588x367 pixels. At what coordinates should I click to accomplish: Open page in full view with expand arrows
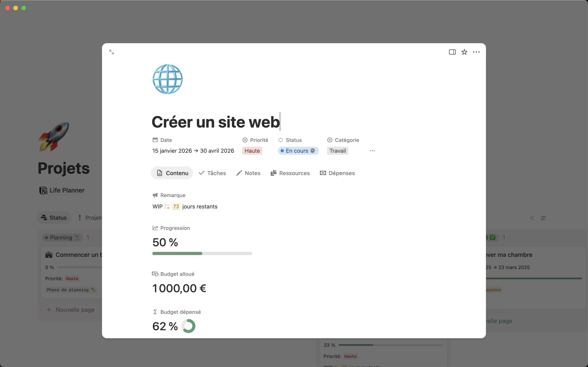(111, 52)
